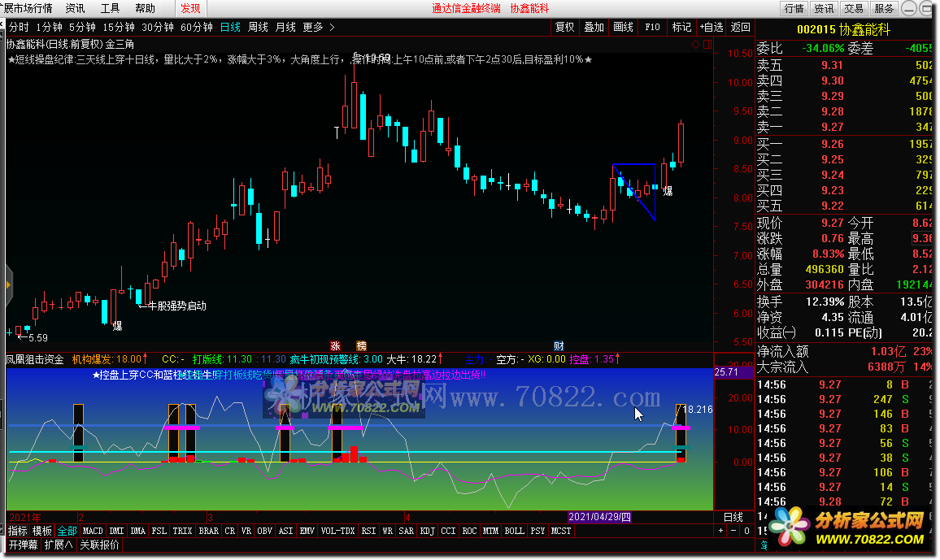Select the 日线 daily period
Screen dimensions: 940x560
pos(230,27)
